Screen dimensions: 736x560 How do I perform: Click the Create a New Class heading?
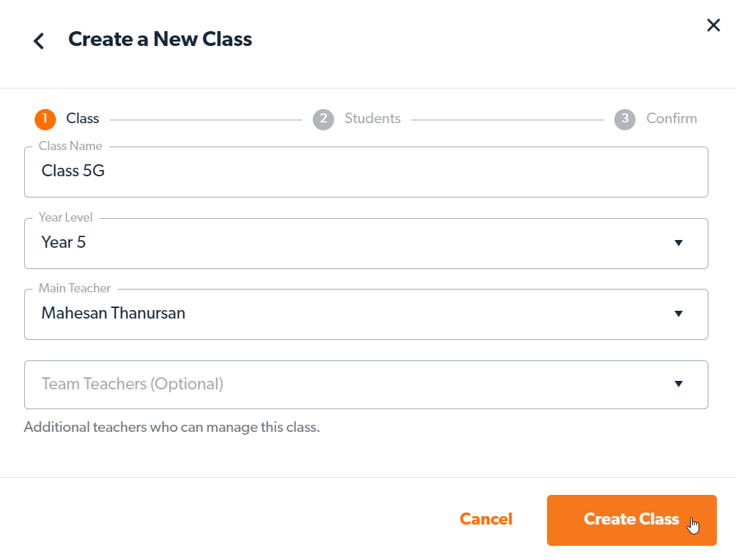(160, 39)
